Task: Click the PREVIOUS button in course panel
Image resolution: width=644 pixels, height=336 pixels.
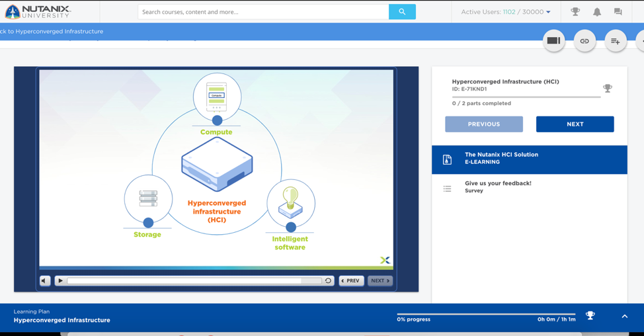Action: [x=484, y=124]
